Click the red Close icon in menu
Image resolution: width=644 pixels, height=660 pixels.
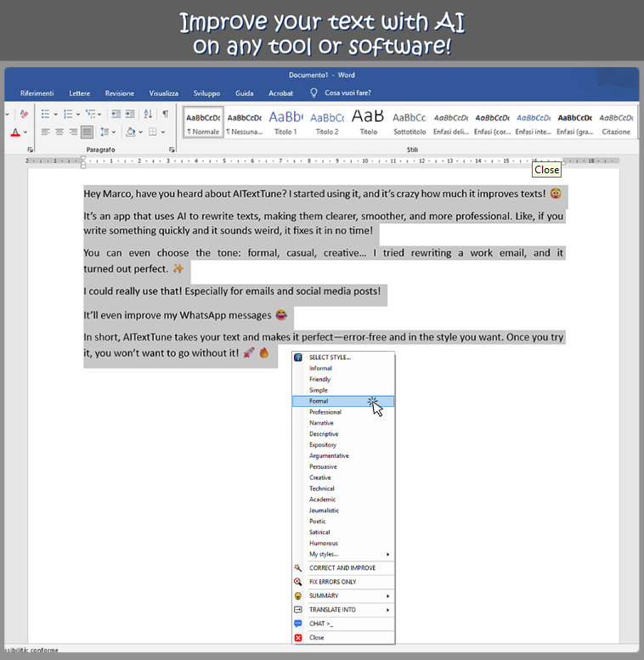(x=298, y=638)
